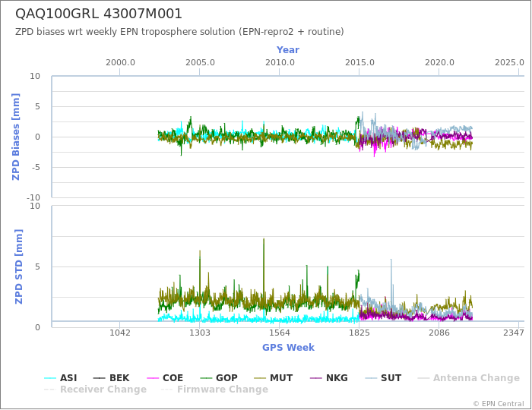Toggle the GOP series in legend
Viewport: 532px width, 410px height.
coord(219,378)
